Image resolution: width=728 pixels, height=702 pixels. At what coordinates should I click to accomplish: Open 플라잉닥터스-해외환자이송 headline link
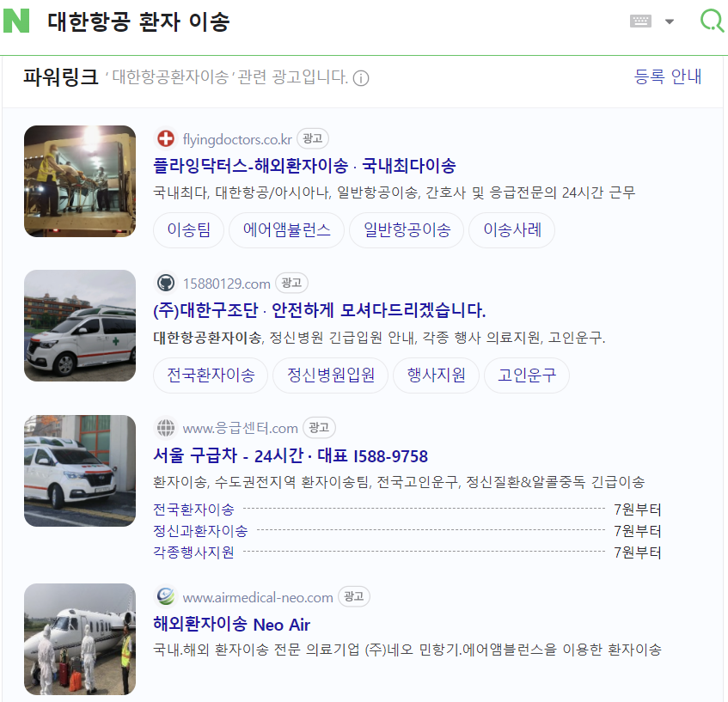(x=304, y=166)
